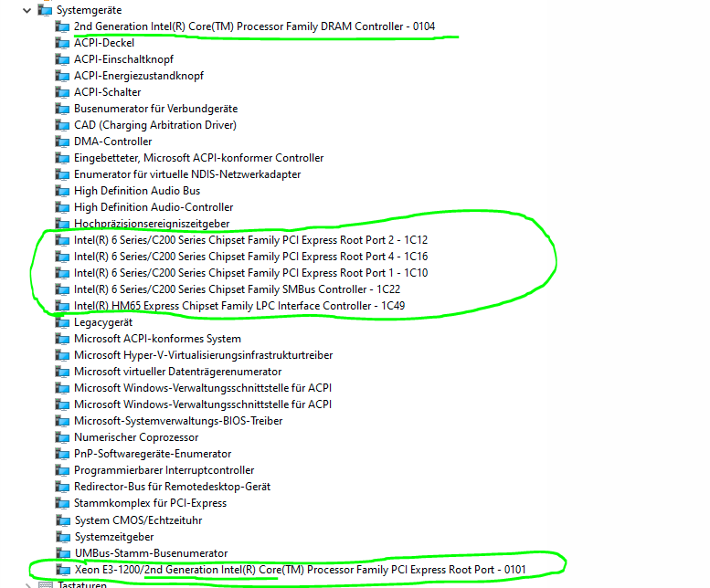This screenshot has height=588, width=710.
Task: Select High Definition Audio Bus
Action: 137,191
